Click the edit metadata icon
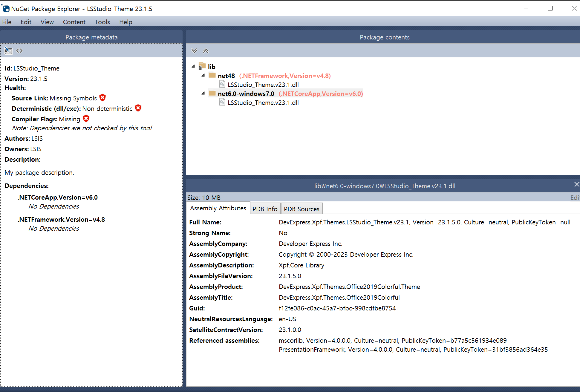 point(8,51)
